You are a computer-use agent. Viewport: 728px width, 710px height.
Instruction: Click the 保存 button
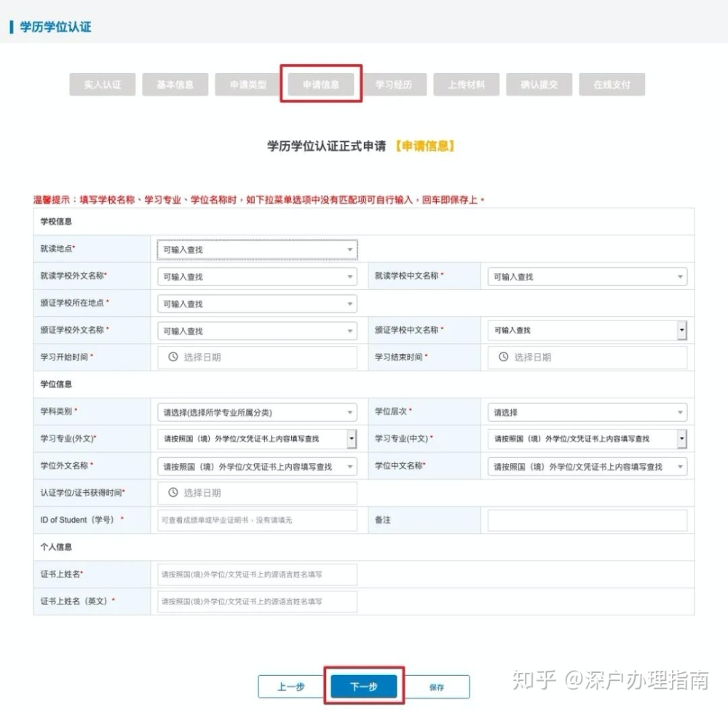436,687
